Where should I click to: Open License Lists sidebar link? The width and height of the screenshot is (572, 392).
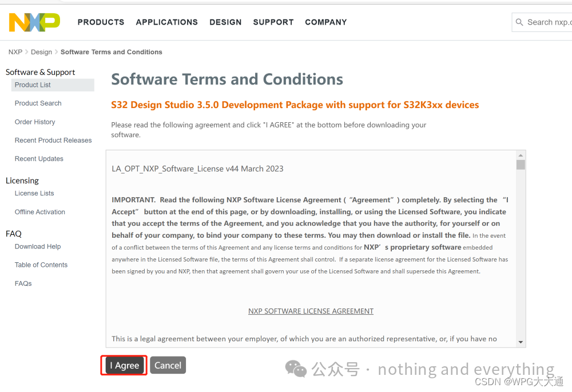34,194
